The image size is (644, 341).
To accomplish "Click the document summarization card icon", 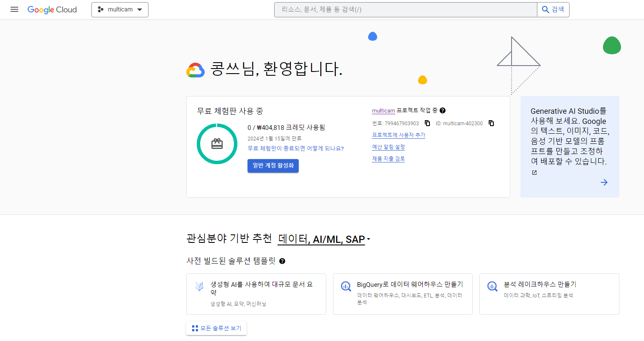I will tap(199, 286).
